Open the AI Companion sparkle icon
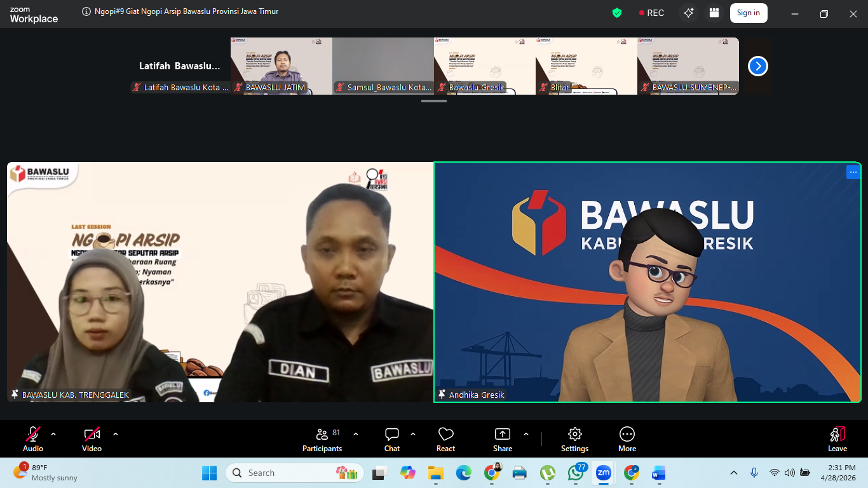The width and height of the screenshot is (868, 488). tap(688, 13)
